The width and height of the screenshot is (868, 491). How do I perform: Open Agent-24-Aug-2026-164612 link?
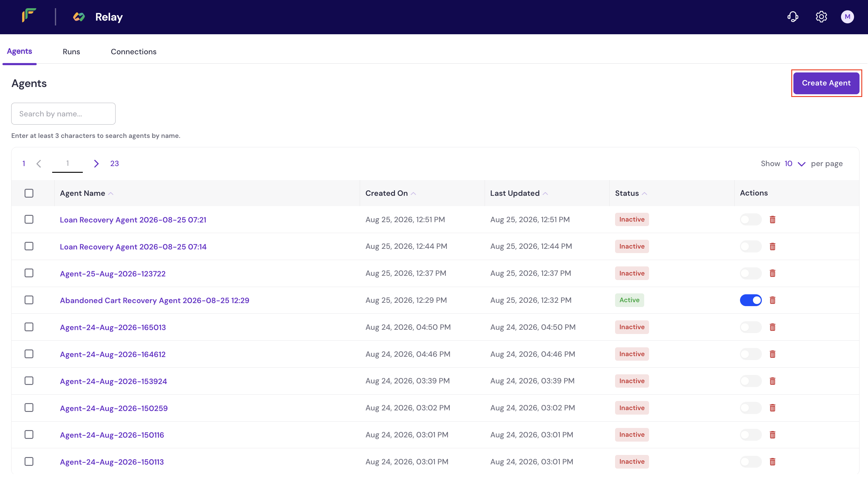[x=113, y=354]
